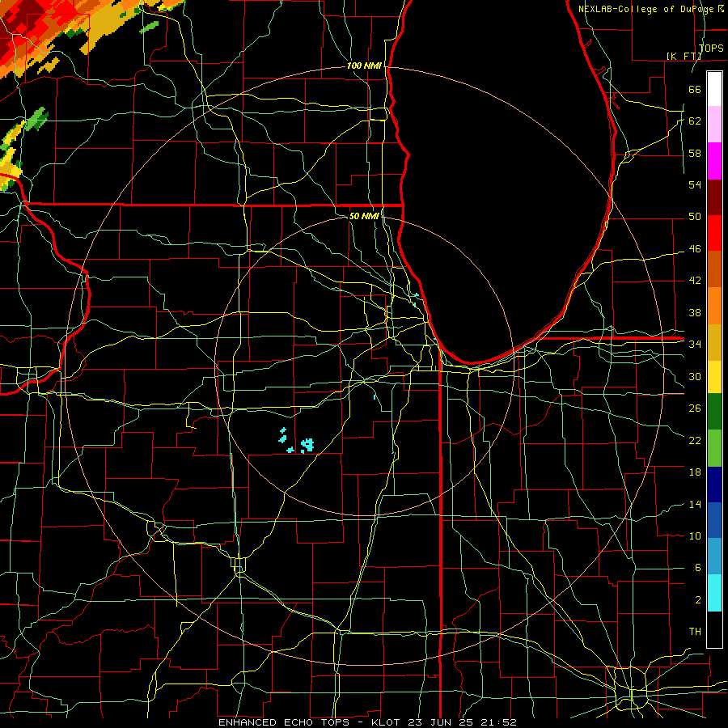Screen dimensions: 728x728
Task: Click the legend value "54"
Action: [x=695, y=184]
